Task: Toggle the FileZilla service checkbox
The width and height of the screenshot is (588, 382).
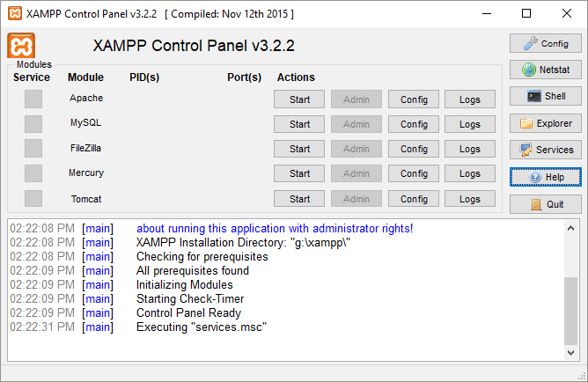Action: point(33,149)
